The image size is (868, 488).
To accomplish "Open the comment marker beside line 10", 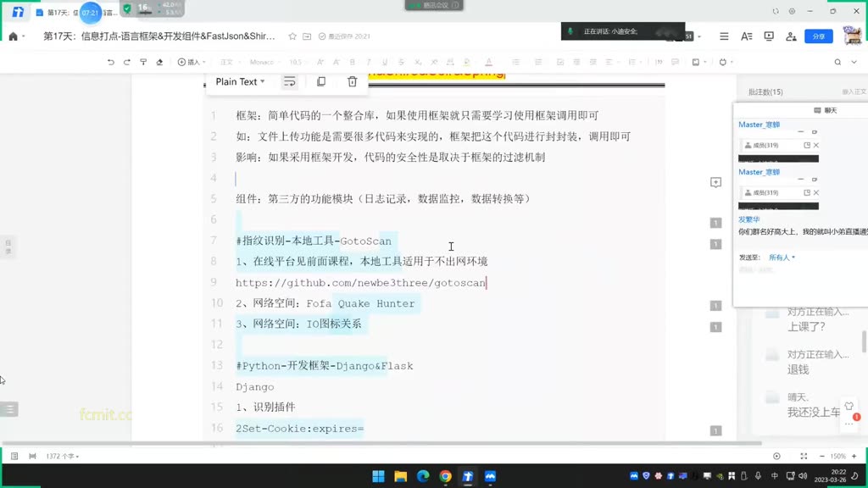I will pos(715,305).
